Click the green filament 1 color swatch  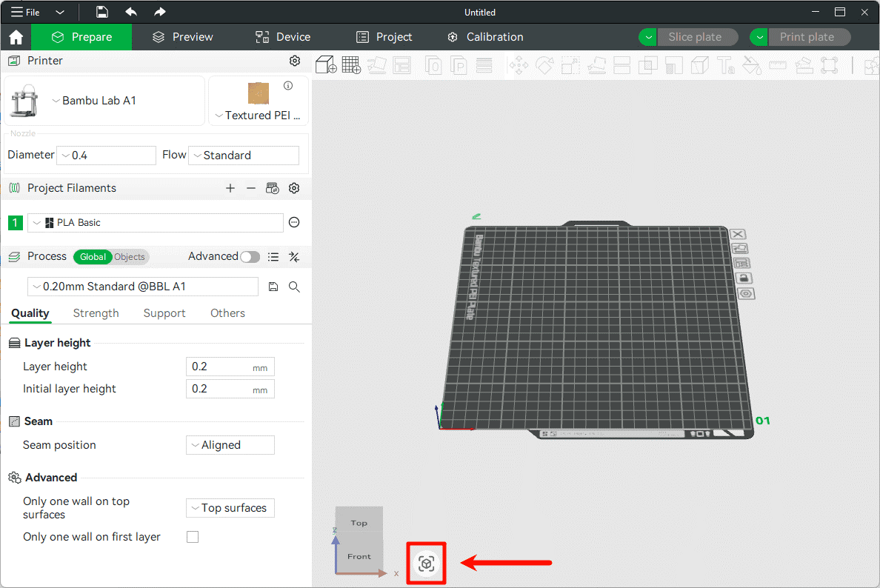tap(16, 223)
